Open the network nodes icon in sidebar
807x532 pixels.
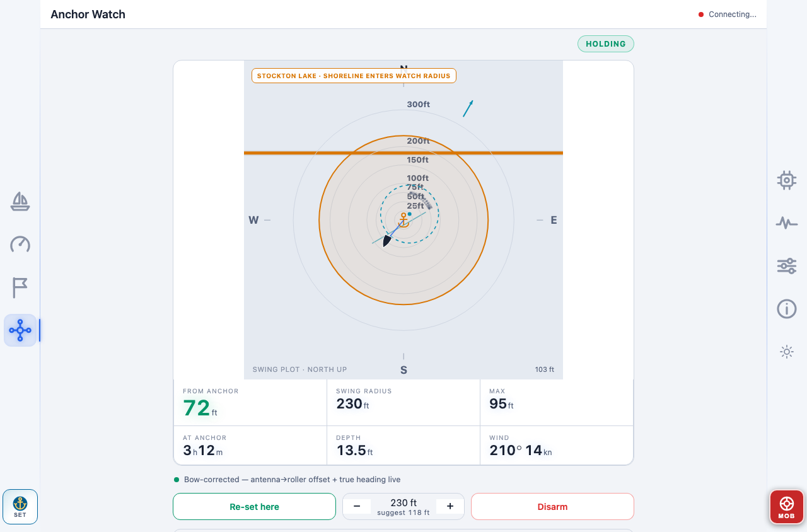tap(20, 330)
